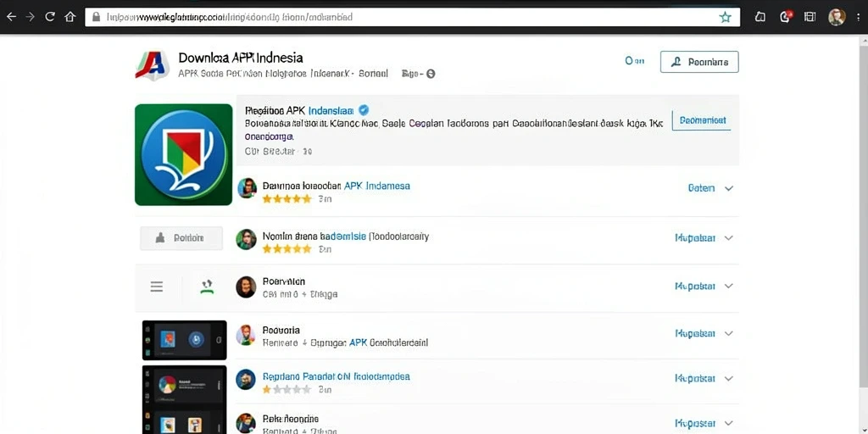Image resolution: width=868 pixels, height=434 pixels.
Task: Expand the chevron next to 'Geten'
Action: tap(729, 188)
